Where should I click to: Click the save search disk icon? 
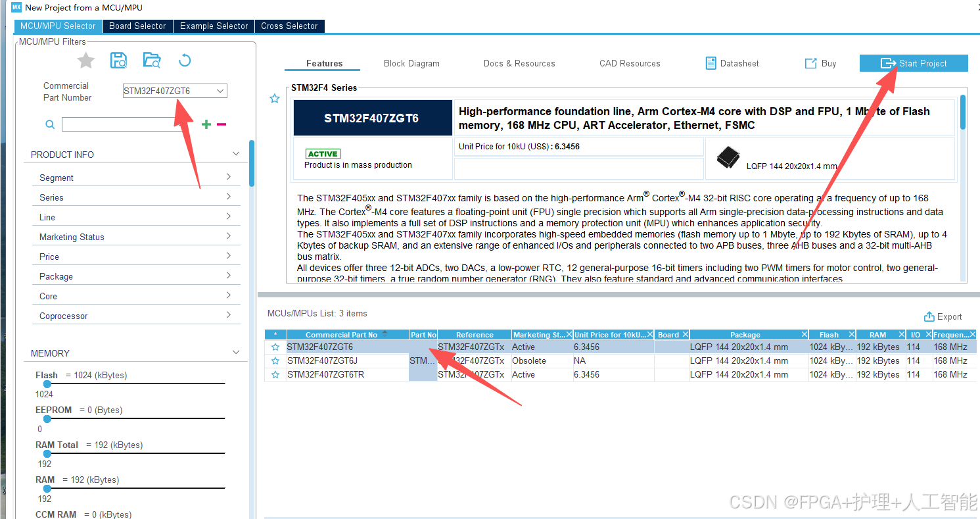point(119,61)
